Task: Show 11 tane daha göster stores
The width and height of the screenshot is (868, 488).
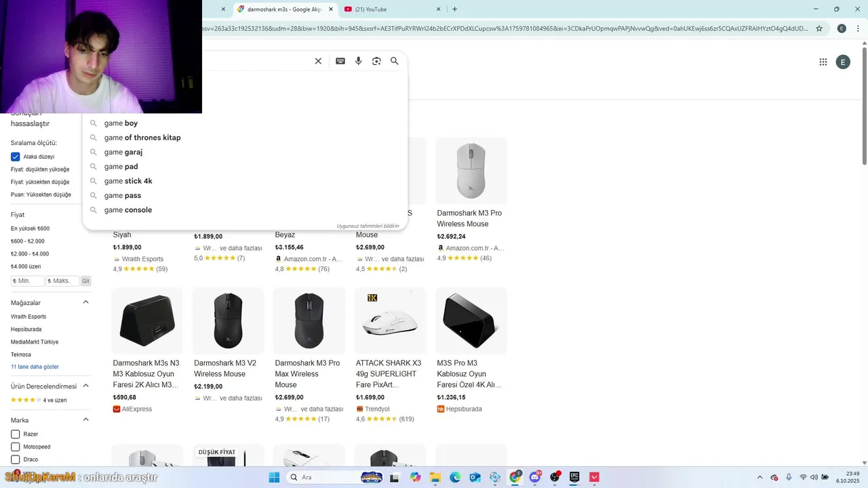Action: tap(35, 367)
